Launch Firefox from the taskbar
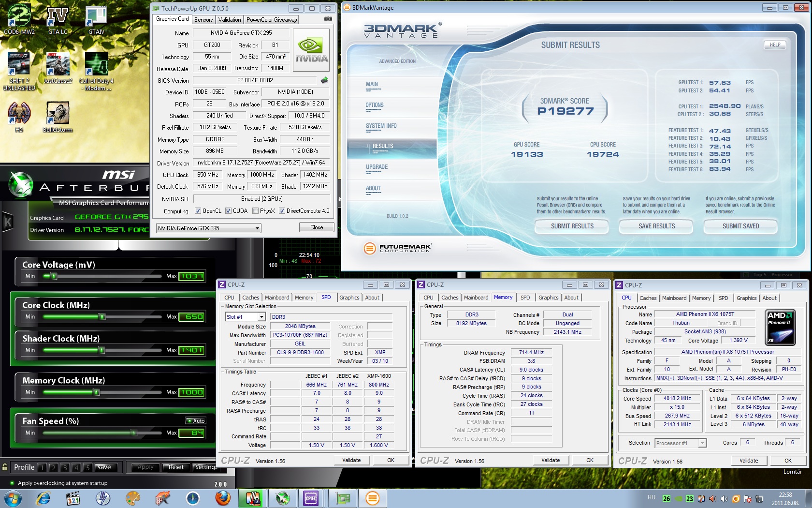812x508 pixels. tap(223, 498)
